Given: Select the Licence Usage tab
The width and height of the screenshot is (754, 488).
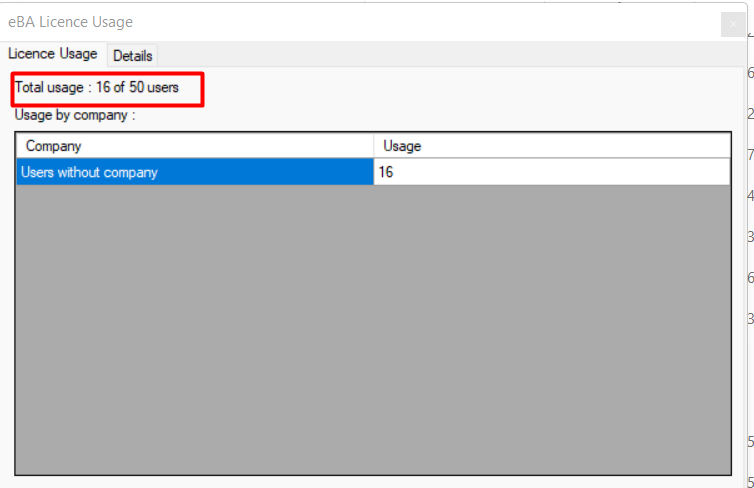Looking at the screenshot, I should [53, 53].
